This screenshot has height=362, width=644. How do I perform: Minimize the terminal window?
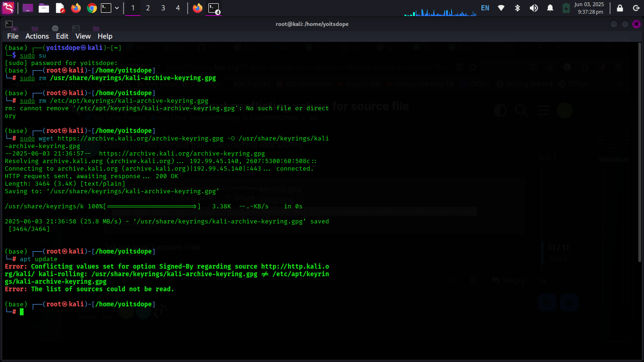(614, 24)
